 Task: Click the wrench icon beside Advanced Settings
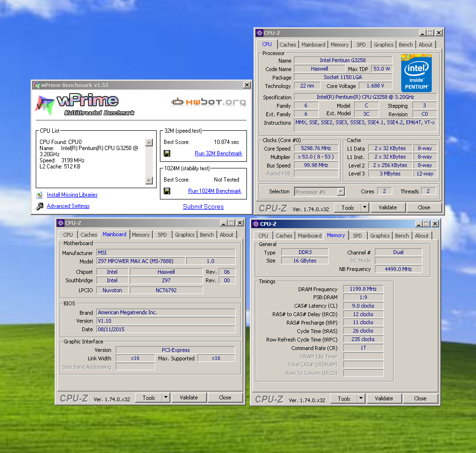(x=40, y=207)
